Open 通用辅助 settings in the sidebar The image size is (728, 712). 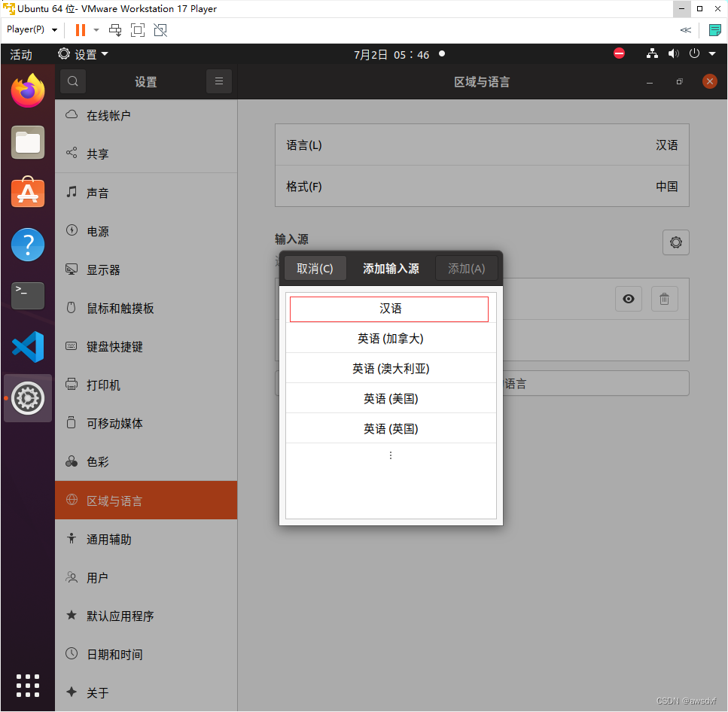click(146, 540)
